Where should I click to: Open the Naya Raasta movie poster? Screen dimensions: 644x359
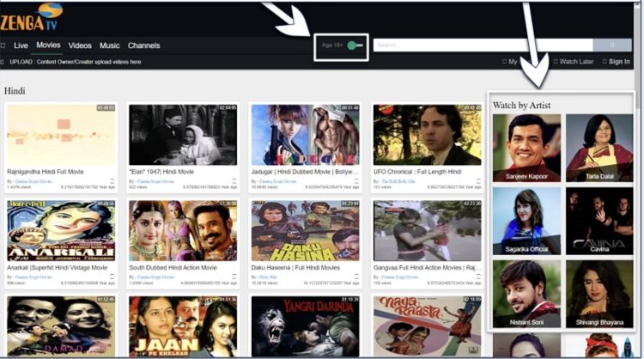tap(427, 326)
